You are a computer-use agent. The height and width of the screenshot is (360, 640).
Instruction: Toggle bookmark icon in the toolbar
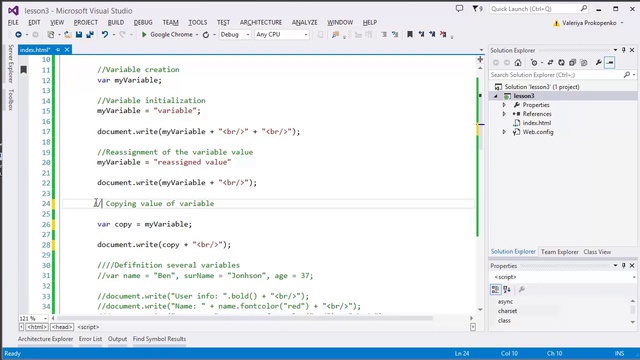click(x=410, y=35)
